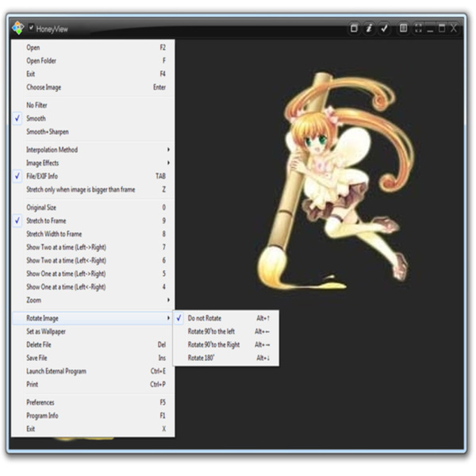This screenshot has width=476, height=476.
Task: Open the Rotate Image submenu entry
Action: click(93, 318)
